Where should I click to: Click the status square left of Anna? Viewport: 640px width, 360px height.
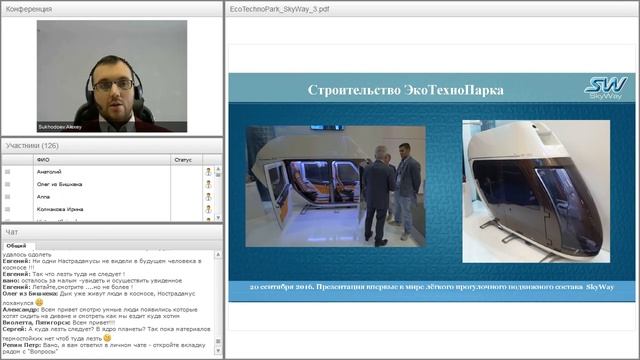tap(7, 197)
